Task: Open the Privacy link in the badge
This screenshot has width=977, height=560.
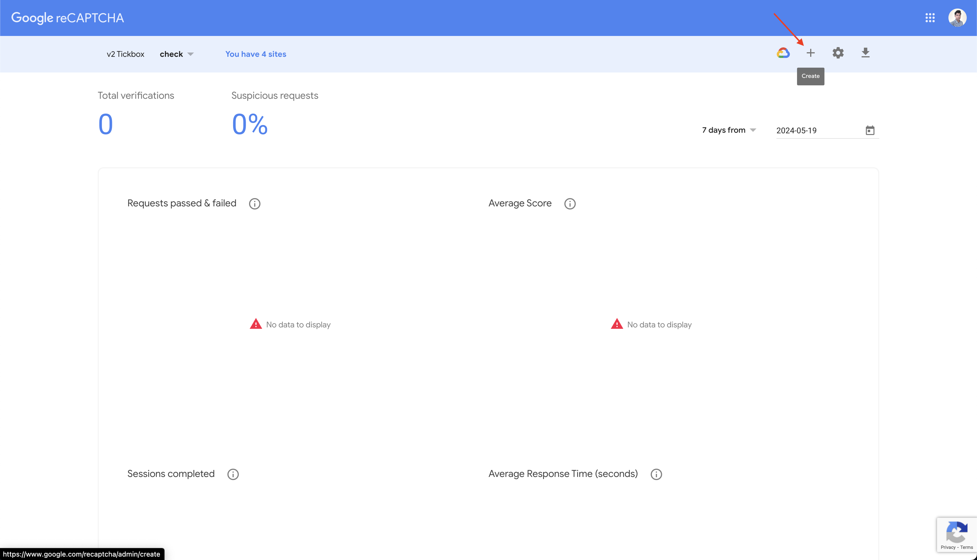Action: [x=948, y=547]
